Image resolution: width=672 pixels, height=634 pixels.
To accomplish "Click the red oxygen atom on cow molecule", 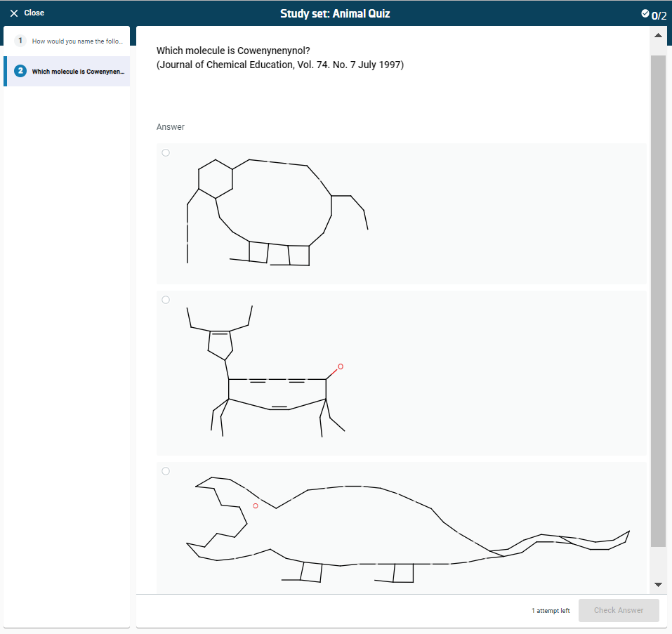I will point(341,366).
